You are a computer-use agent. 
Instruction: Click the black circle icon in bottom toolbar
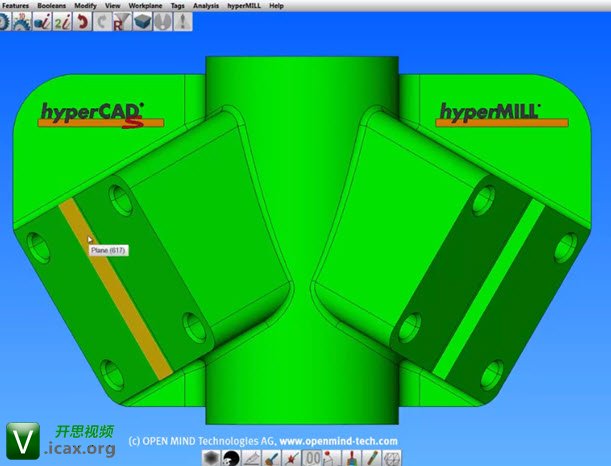tap(231, 458)
